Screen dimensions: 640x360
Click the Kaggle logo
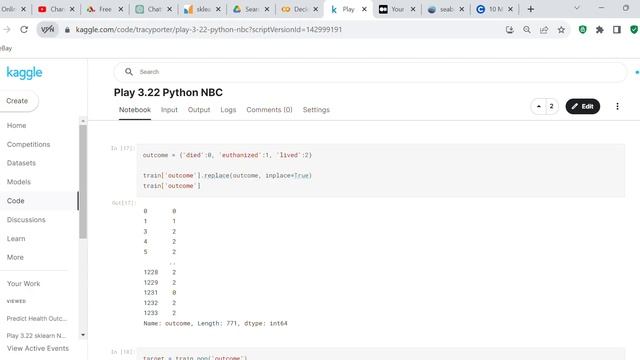[x=24, y=73]
